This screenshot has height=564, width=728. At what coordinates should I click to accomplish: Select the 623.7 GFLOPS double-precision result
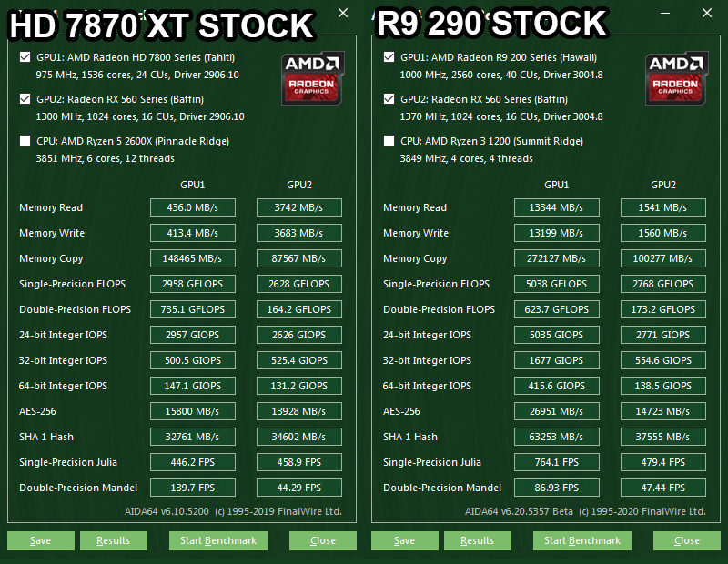[x=557, y=309]
